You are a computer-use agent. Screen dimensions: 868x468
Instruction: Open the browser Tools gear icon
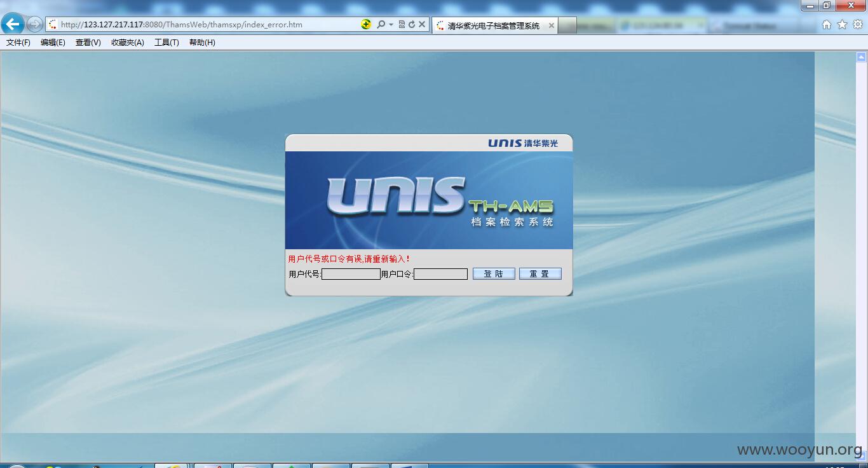coord(857,24)
